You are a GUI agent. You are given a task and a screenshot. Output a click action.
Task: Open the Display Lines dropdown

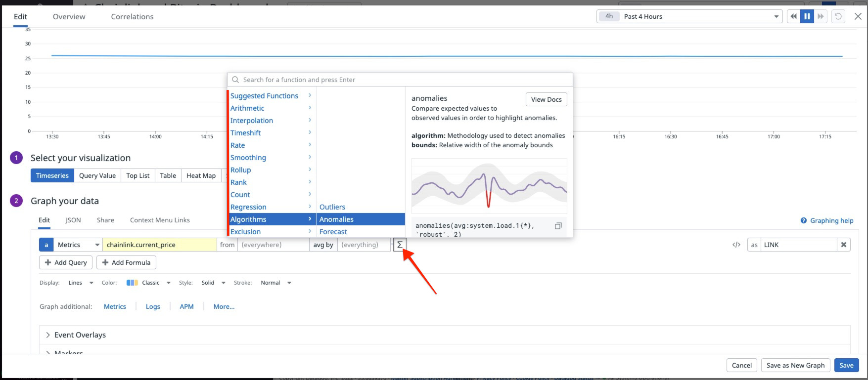[x=81, y=283]
